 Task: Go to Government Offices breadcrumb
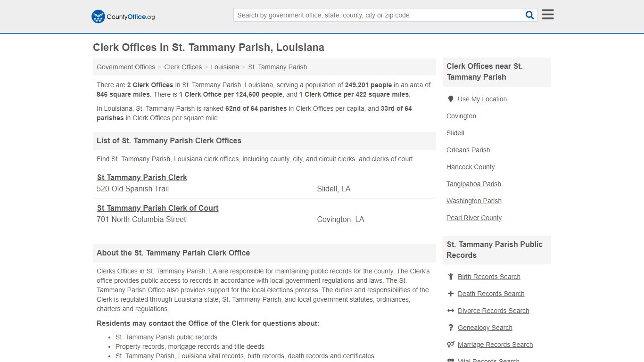click(x=126, y=67)
